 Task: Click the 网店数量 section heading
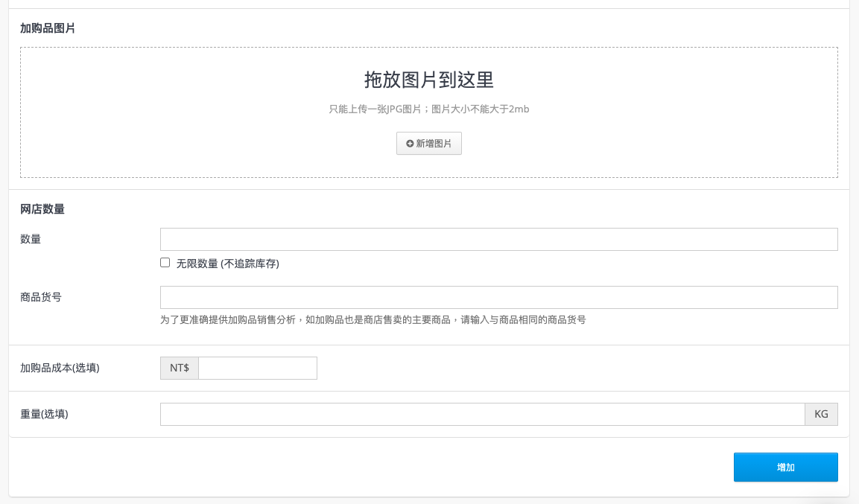click(x=42, y=209)
